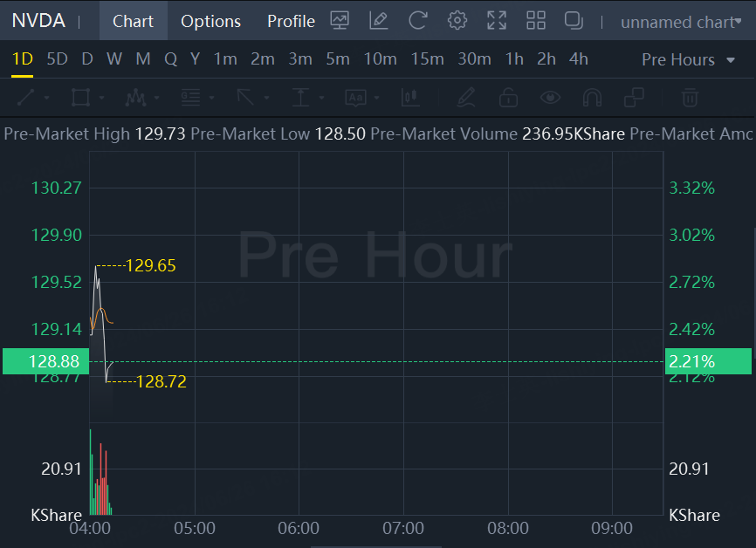Open the Pre Hours dropdown
Viewport: 756px width, 548px height.
pos(689,59)
